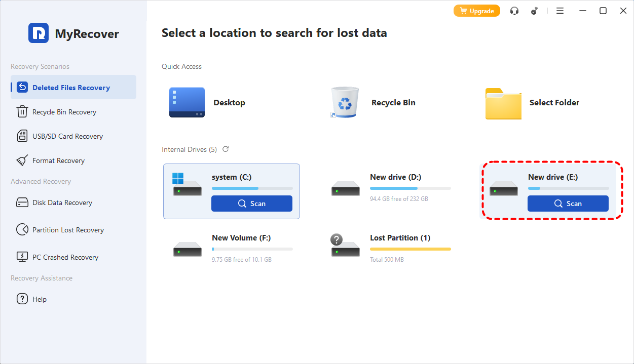This screenshot has height=364, width=634.
Task: Click the Help question mark icon
Action: point(22,299)
